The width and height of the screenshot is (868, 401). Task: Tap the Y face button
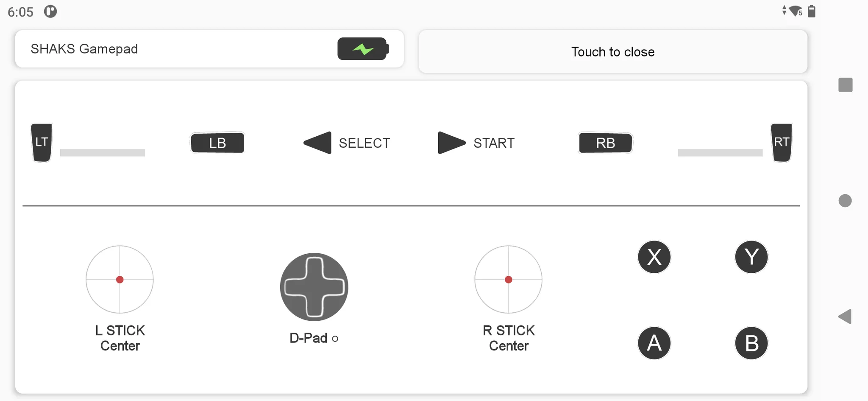pos(751,257)
